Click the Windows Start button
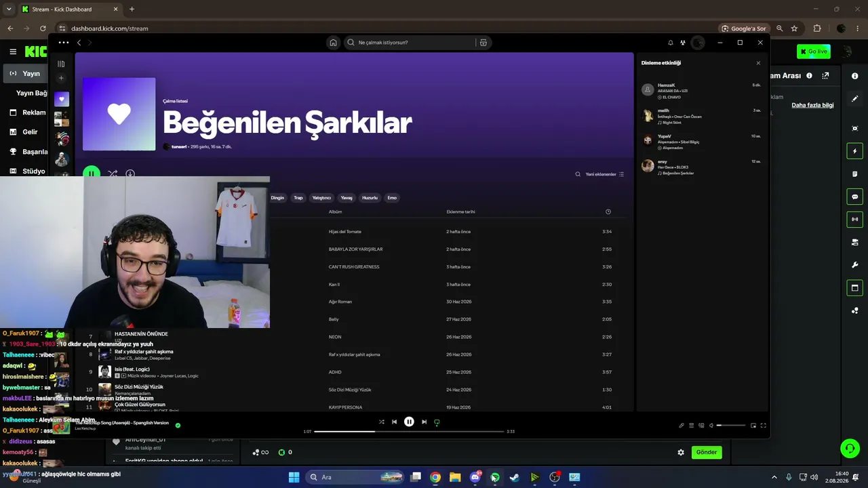 coord(294,477)
